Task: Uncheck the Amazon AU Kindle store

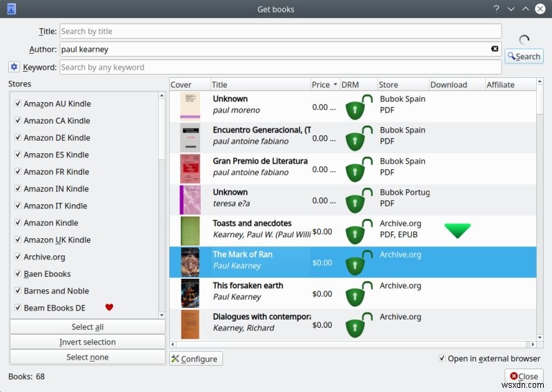Action: pyautogui.click(x=18, y=104)
